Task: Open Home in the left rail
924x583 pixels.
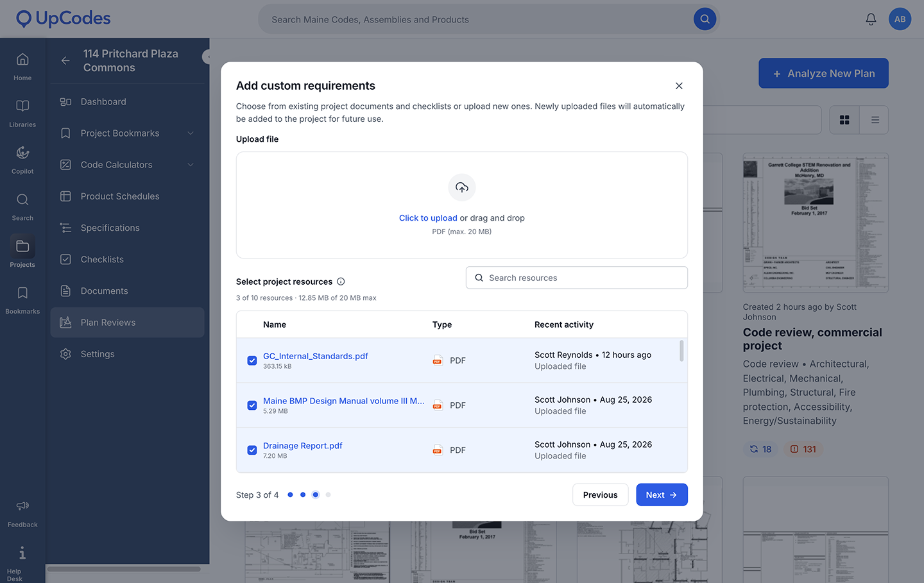Action: tap(22, 67)
